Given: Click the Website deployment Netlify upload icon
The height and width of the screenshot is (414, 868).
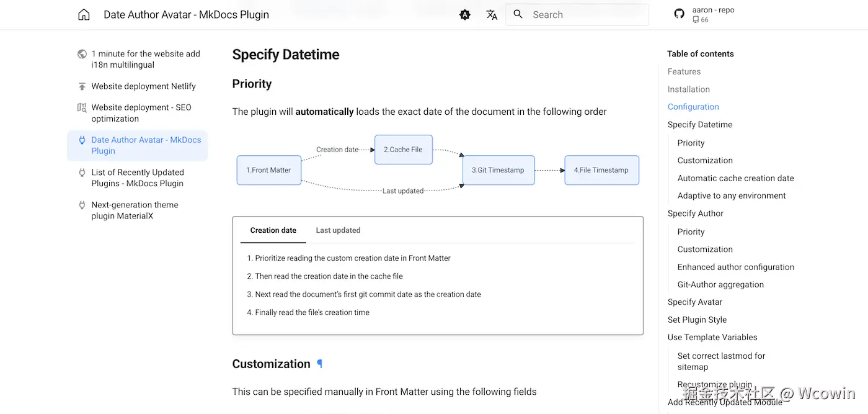Looking at the screenshot, I should 82,86.
